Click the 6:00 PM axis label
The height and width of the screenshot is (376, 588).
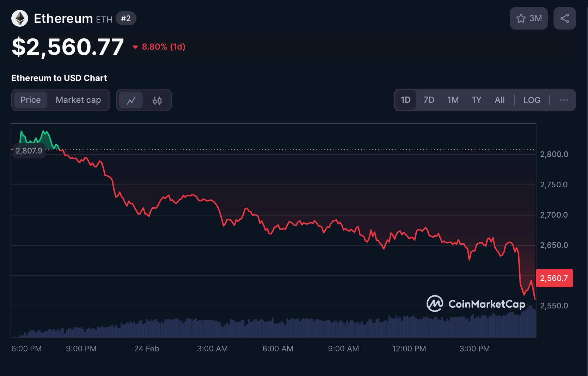[x=26, y=349]
